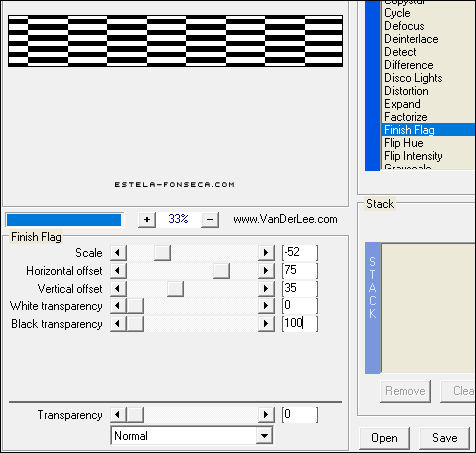This screenshot has height=453, width=476.
Task: Zoom in the preview with the plus button
Action: click(x=147, y=219)
